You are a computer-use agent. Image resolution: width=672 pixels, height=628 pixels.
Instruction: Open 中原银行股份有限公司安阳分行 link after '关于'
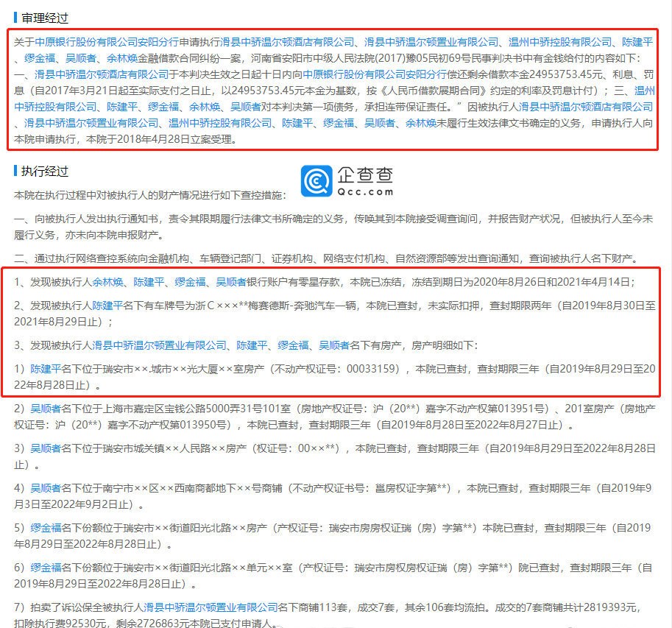tap(106, 42)
